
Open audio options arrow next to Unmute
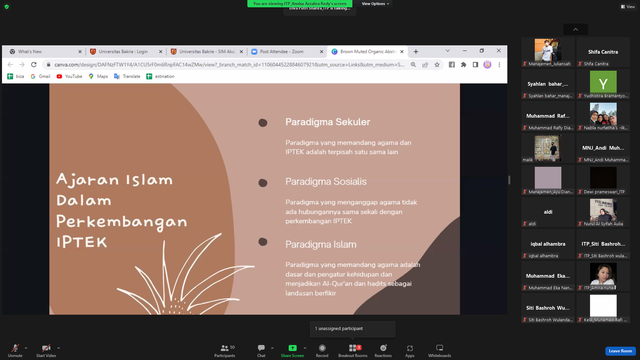26,348
